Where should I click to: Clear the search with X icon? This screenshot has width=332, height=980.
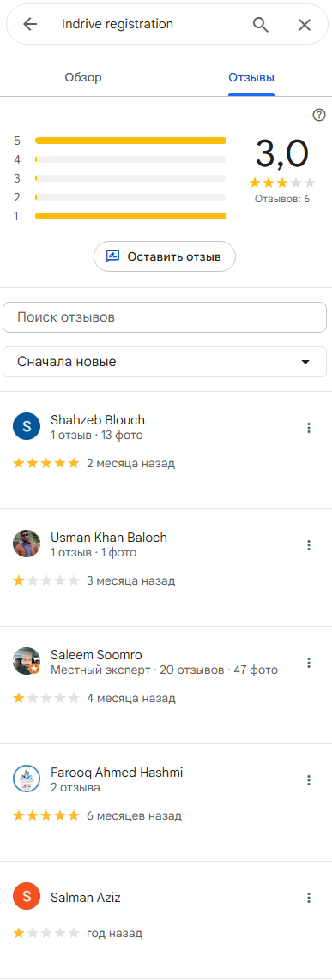click(305, 24)
